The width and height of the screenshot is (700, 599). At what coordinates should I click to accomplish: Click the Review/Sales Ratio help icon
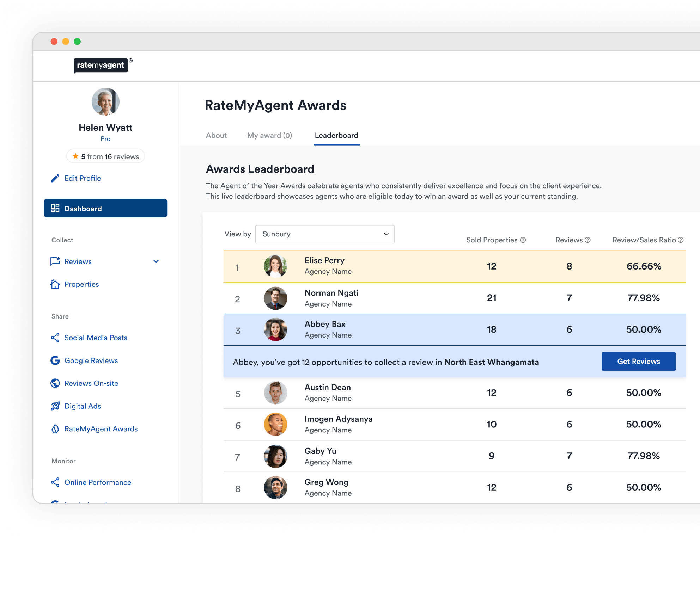(681, 240)
